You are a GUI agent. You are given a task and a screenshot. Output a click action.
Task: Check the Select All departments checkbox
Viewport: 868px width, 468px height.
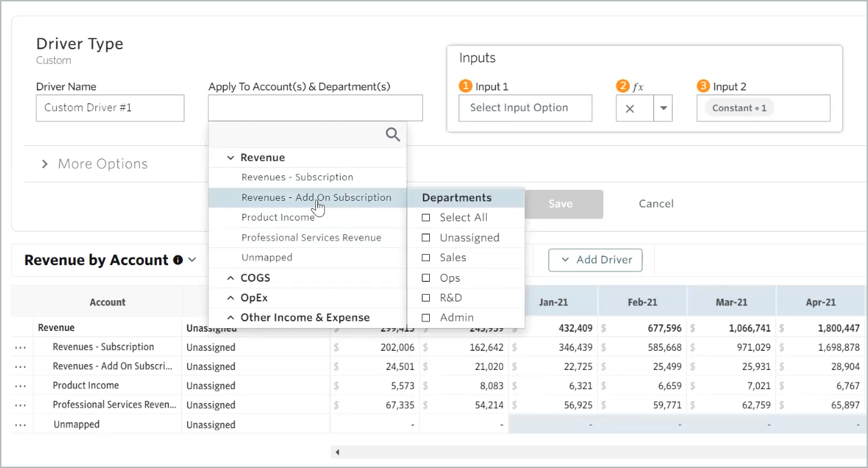coord(426,218)
